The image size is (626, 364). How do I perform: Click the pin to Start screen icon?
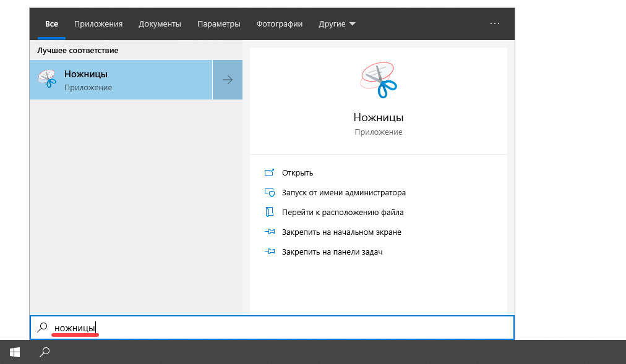click(269, 232)
